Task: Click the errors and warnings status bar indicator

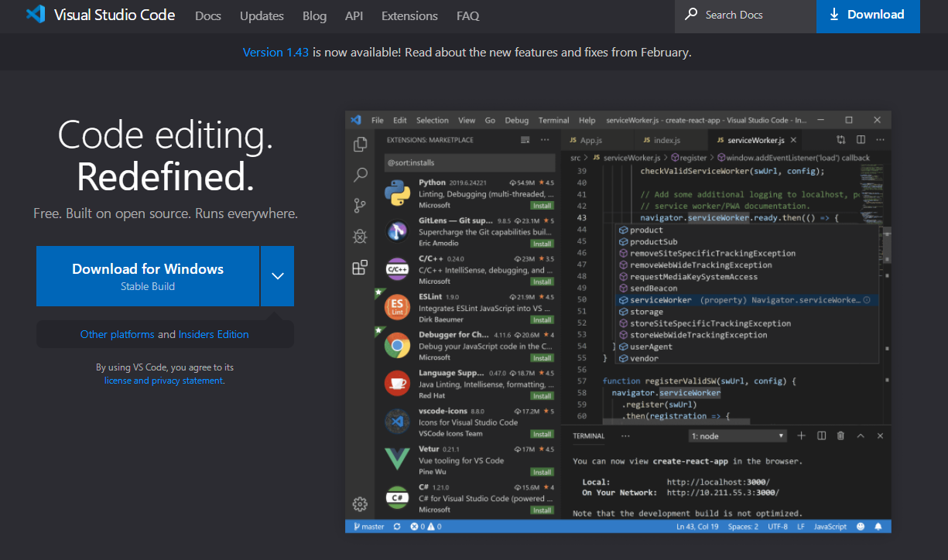Action: click(426, 527)
